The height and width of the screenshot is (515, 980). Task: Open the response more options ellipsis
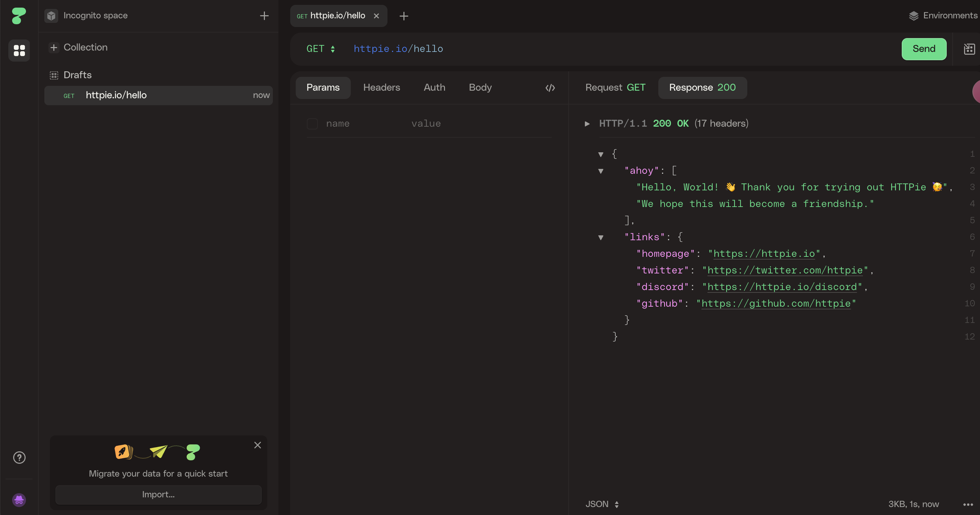[x=968, y=504]
